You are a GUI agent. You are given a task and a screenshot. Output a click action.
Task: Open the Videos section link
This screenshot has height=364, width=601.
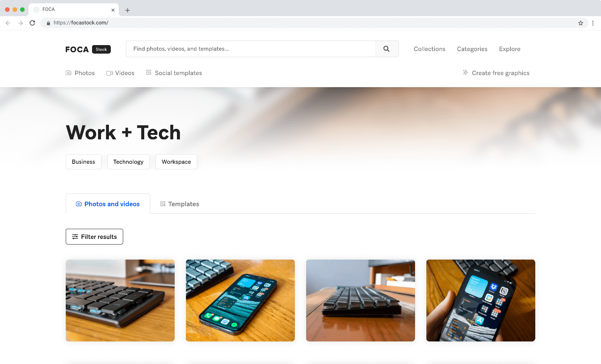pos(120,73)
